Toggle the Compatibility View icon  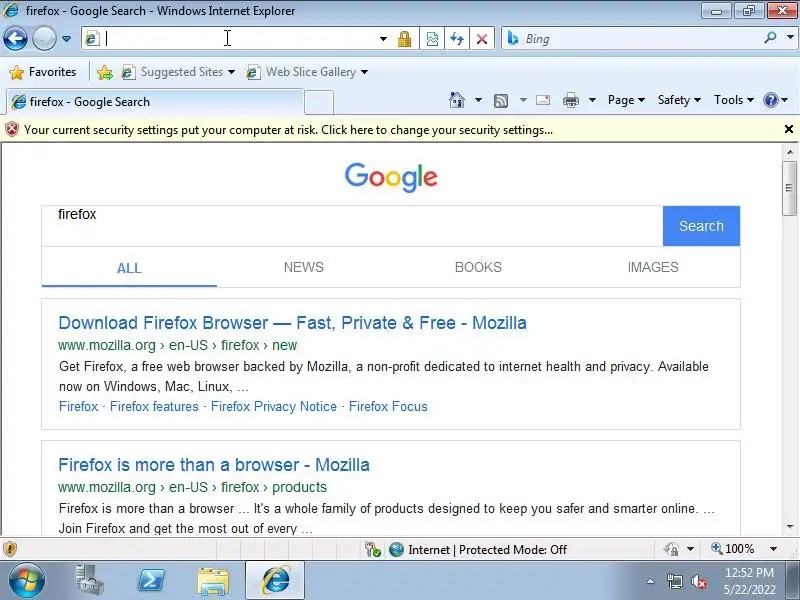coord(432,39)
